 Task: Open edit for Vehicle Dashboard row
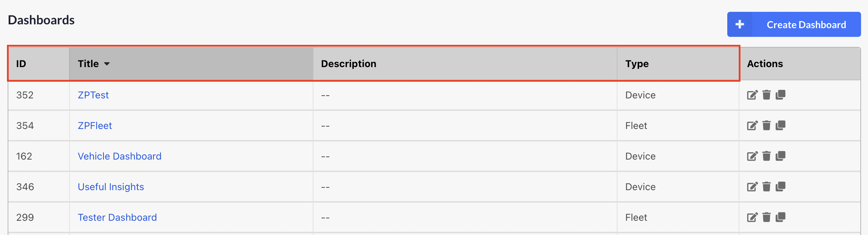coord(752,156)
